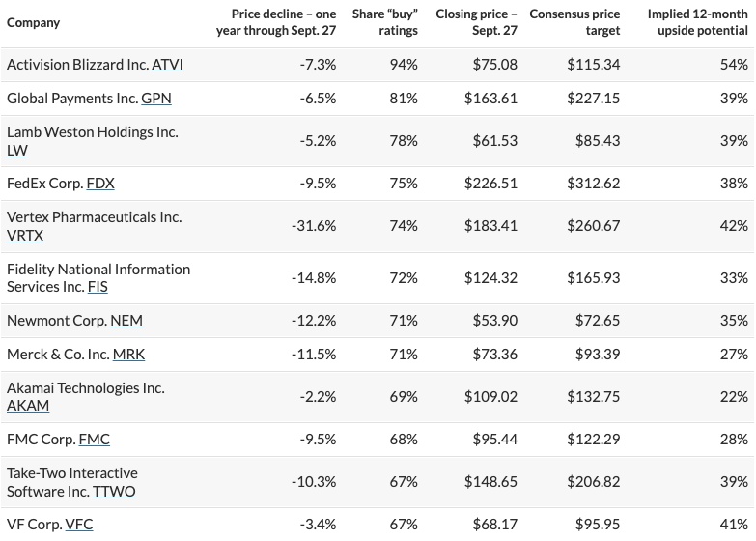
Task: Click the FMC ticker symbol link
Action: (94, 440)
